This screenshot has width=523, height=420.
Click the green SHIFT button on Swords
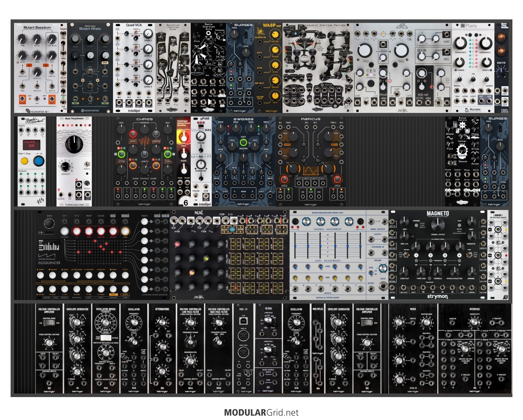(243, 143)
